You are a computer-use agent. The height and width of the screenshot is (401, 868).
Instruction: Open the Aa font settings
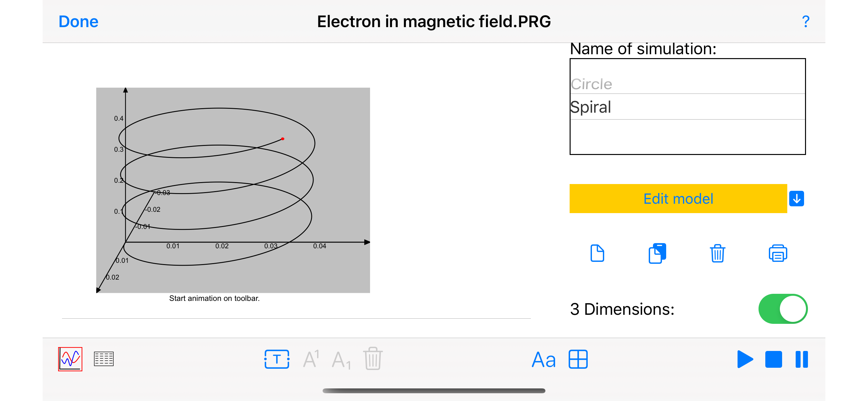[x=543, y=360]
